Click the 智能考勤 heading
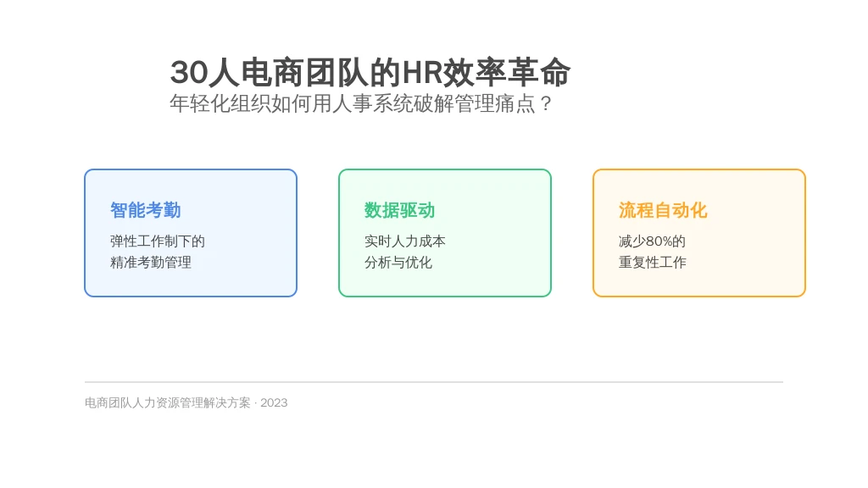868x488 pixels. click(x=145, y=210)
